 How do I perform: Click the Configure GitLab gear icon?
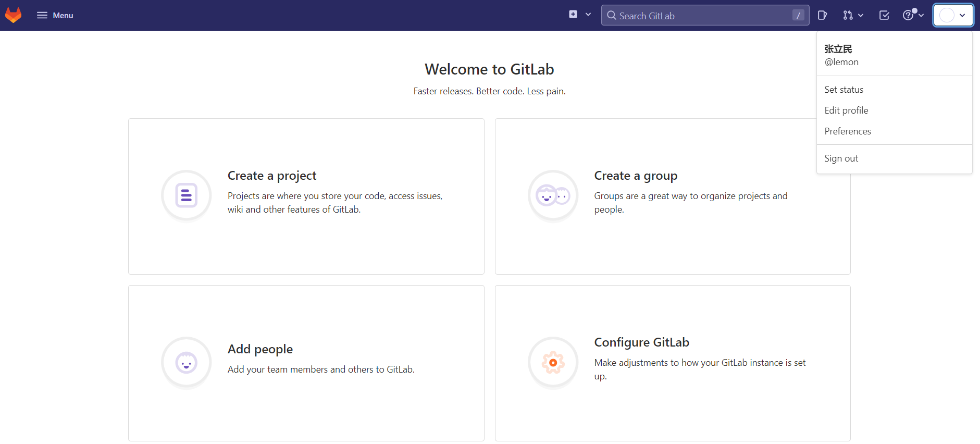click(x=553, y=363)
